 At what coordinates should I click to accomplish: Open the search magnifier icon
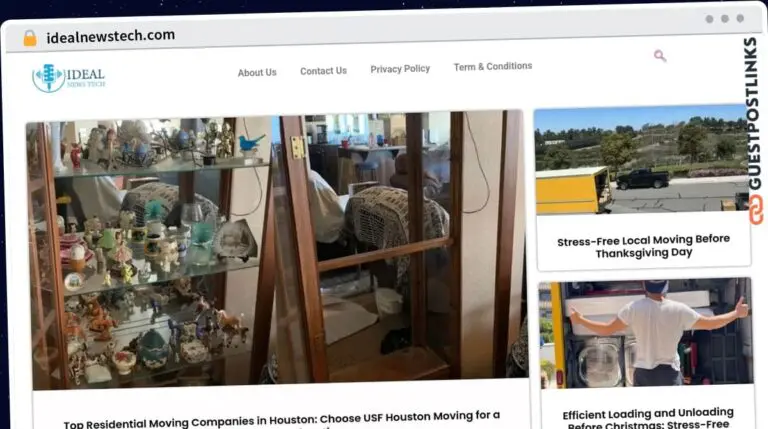(x=660, y=56)
